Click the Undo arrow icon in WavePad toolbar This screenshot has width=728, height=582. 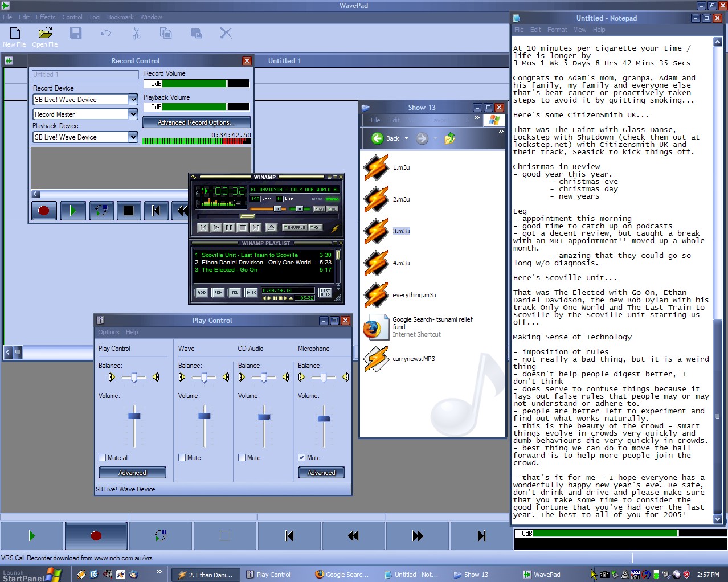pyautogui.click(x=105, y=33)
